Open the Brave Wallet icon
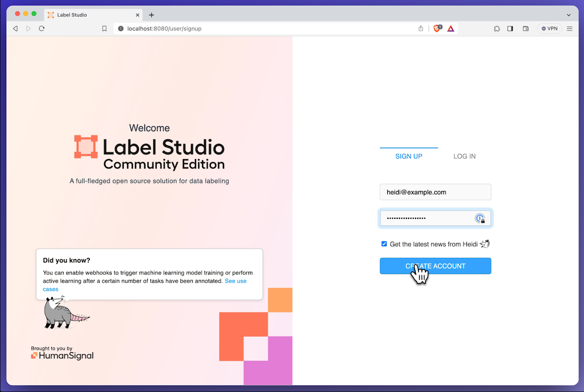The image size is (584, 392). (x=526, y=29)
